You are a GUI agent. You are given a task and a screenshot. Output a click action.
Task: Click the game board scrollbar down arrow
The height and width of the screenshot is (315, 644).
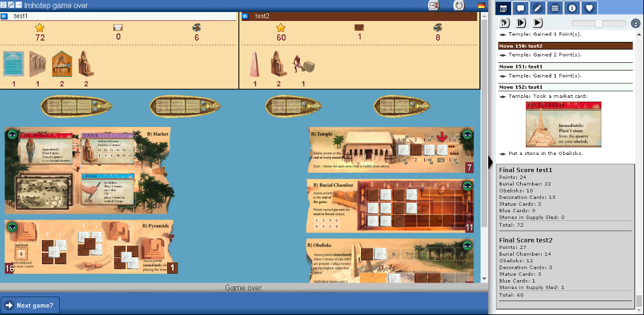pos(484,279)
